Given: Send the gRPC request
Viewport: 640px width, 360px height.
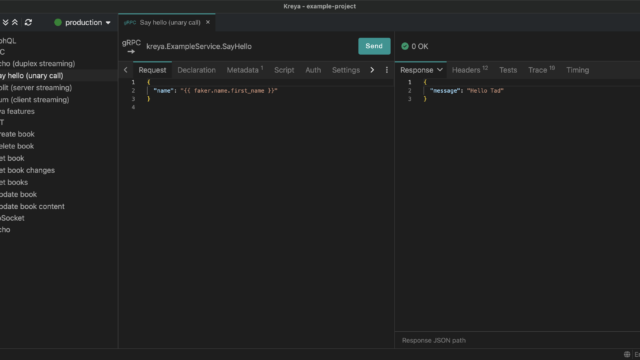Looking at the screenshot, I should click(x=374, y=46).
